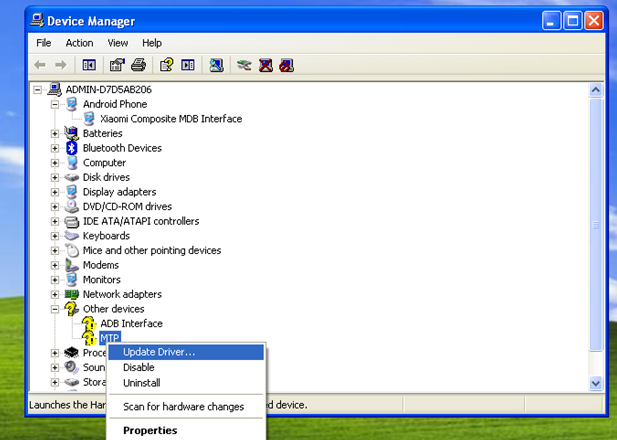Close the Device Manager window
The image size is (617, 440).
click(x=594, y=20)
